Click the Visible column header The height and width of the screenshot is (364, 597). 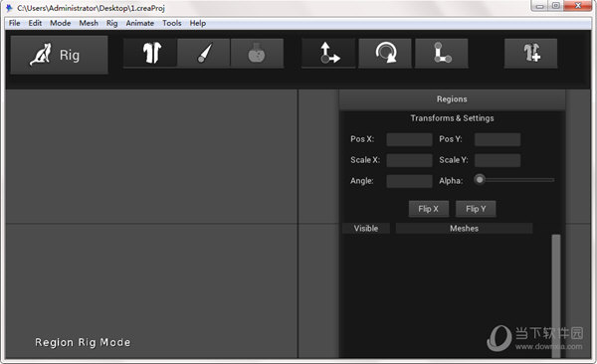[366, 228]
